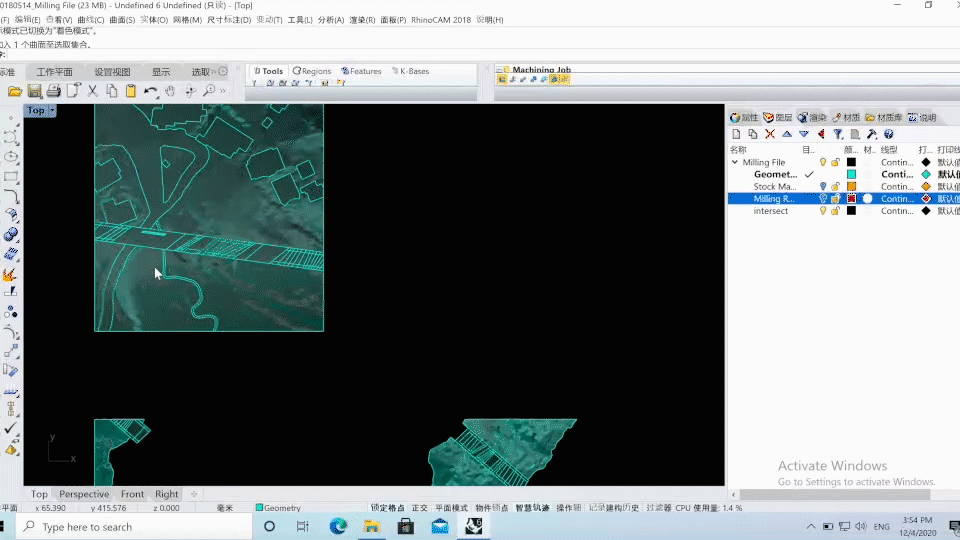Click the Print icon in toolbar
This screenshot has height=540, width=960.
coord(54,91)
